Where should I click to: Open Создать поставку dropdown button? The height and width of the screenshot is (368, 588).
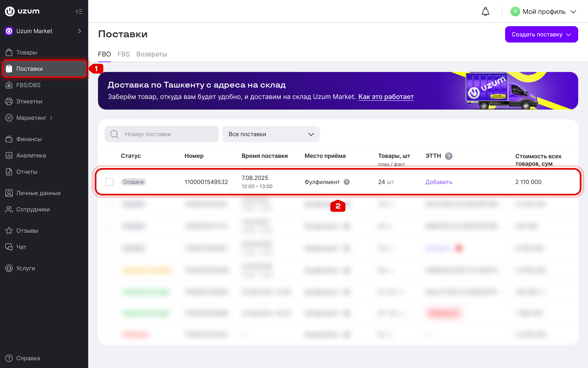pos(541,34)
